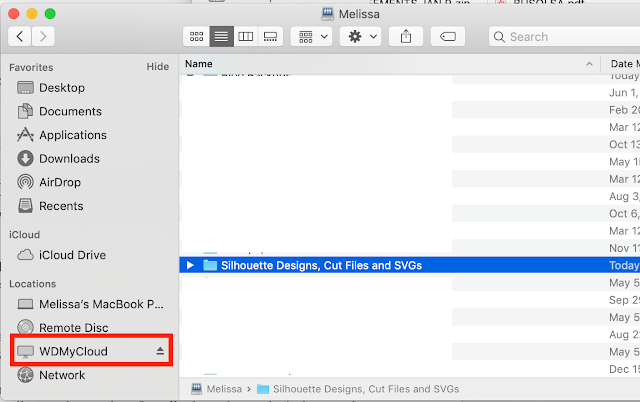Open the gear action menu

coord(361,37)
